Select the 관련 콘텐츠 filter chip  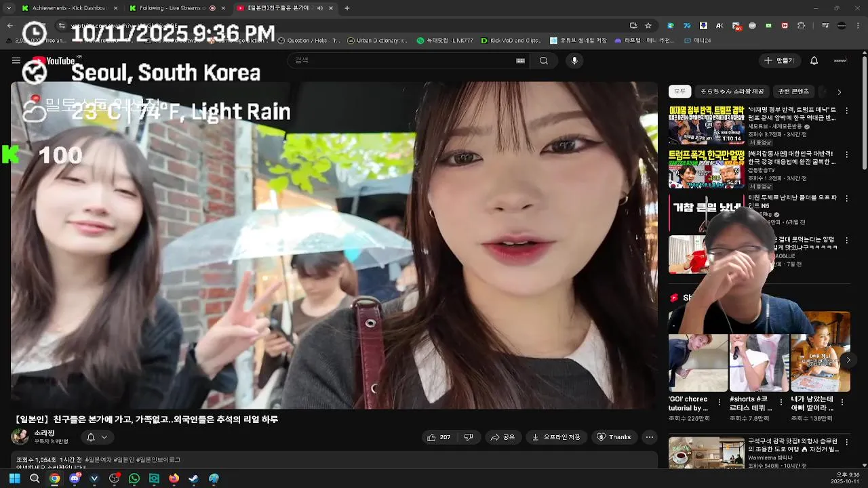(x=793, y=91)
